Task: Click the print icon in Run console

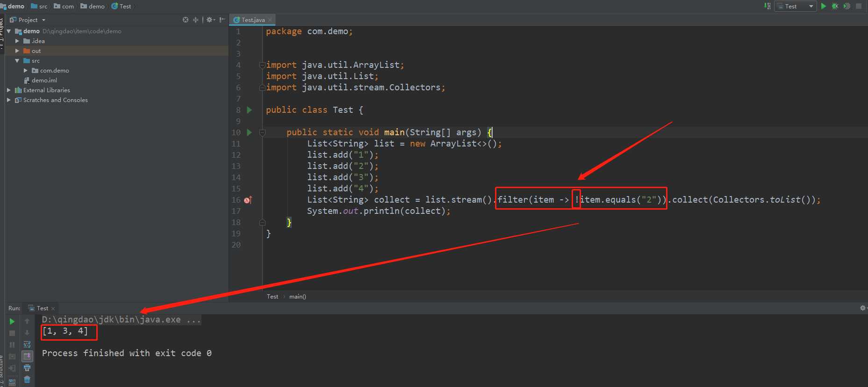Action: tap(27, 368)
